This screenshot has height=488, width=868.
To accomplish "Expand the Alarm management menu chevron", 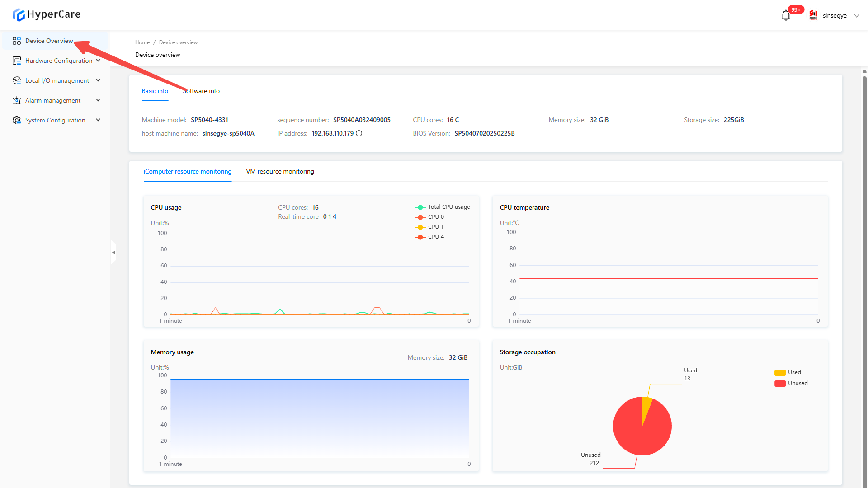I will pyautogui.click(x=98, y=100).
